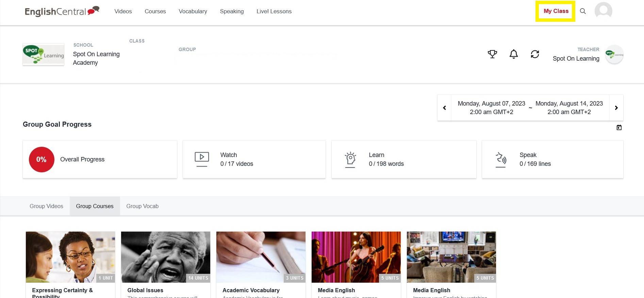The width and height of the screenshot is (644, 298).
Task: Click the search magnifier icon
Action: [583, 11]
